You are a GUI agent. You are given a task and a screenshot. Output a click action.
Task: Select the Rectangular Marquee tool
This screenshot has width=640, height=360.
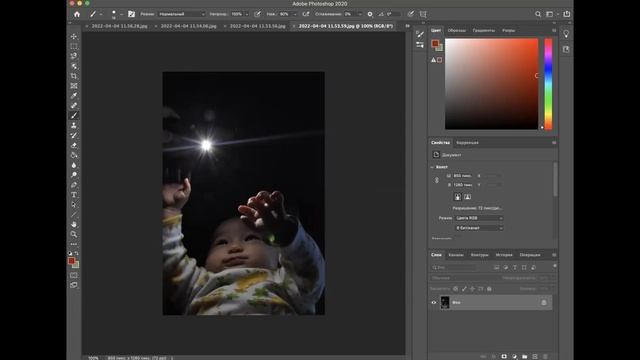click(74, 46)
